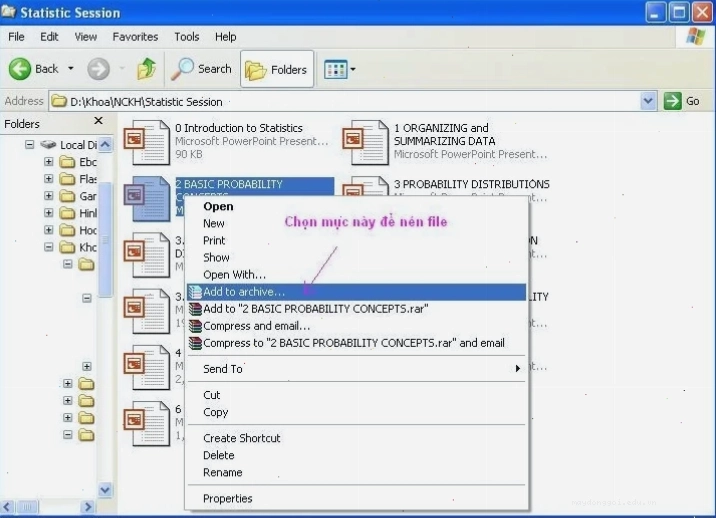Expand the Hoc folder tree node
The width and height of the screenshot is (716, 519).
coord(48,230)
